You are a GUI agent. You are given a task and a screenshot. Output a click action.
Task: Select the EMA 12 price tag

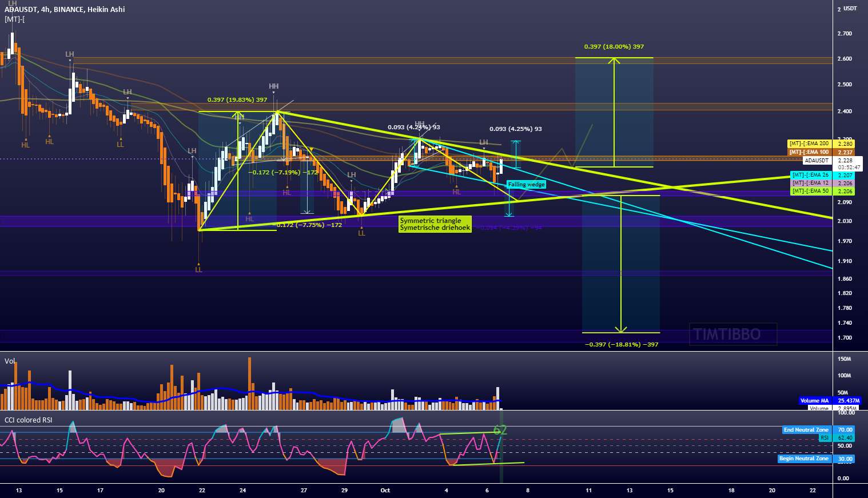[822, 183]
